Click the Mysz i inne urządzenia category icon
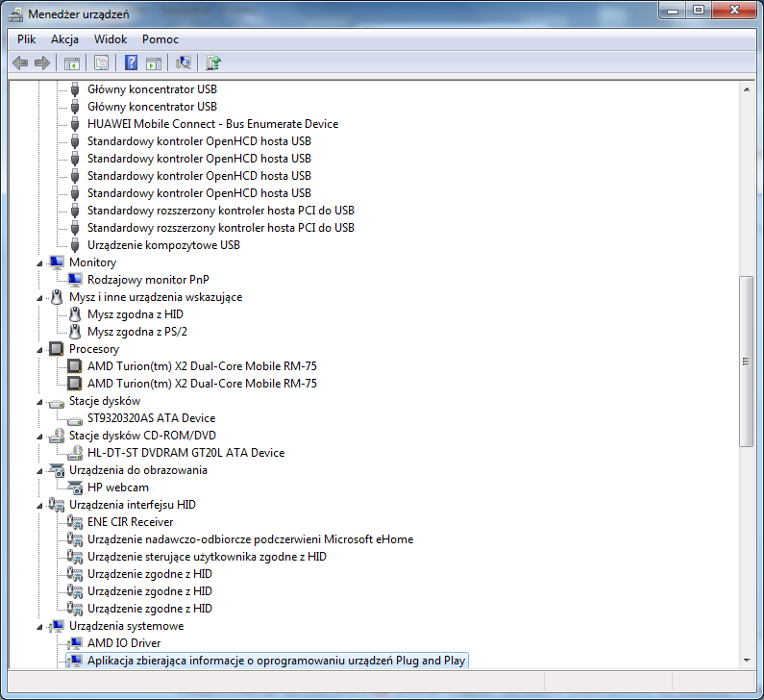Viewport: 764px width, 700px height. [57, 297]
